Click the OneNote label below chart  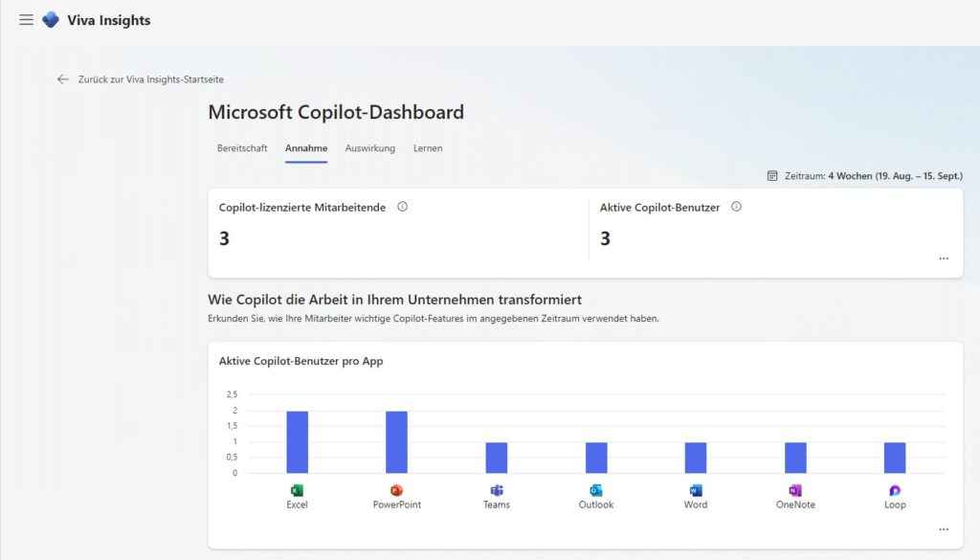[795, 504]
